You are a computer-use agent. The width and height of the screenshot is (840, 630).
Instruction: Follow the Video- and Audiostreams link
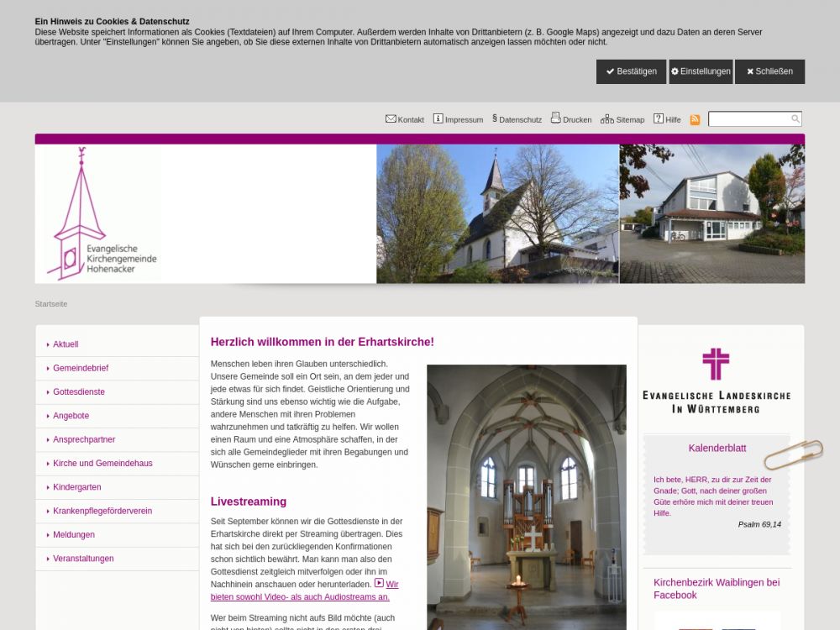click(x=300, y=596)
